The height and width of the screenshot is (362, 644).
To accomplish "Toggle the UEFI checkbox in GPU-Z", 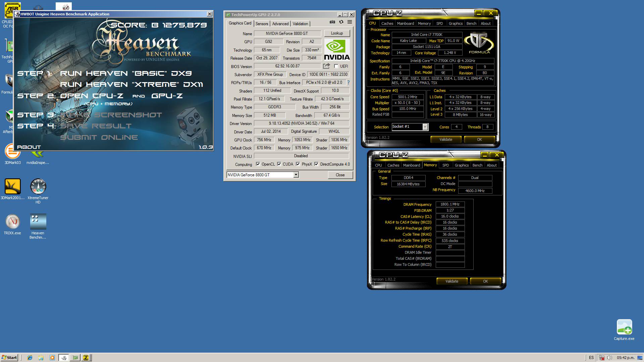I will (x=336, y=66).
